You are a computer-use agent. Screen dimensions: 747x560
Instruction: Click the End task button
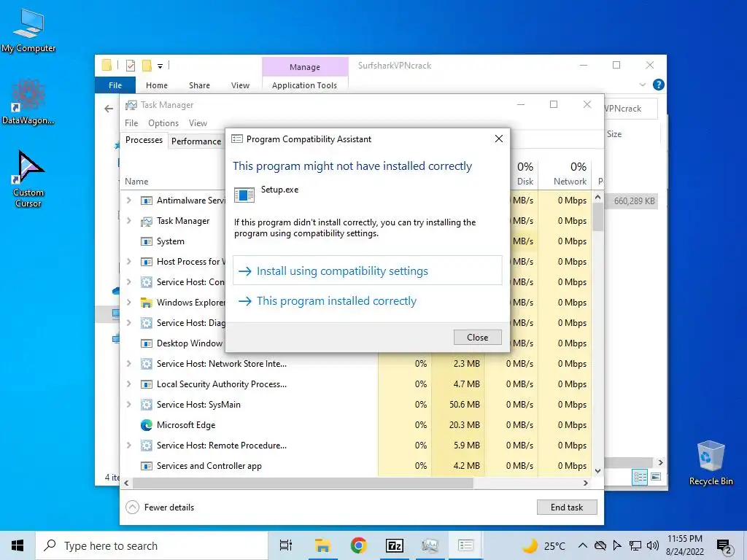click(x=566, y=507)
